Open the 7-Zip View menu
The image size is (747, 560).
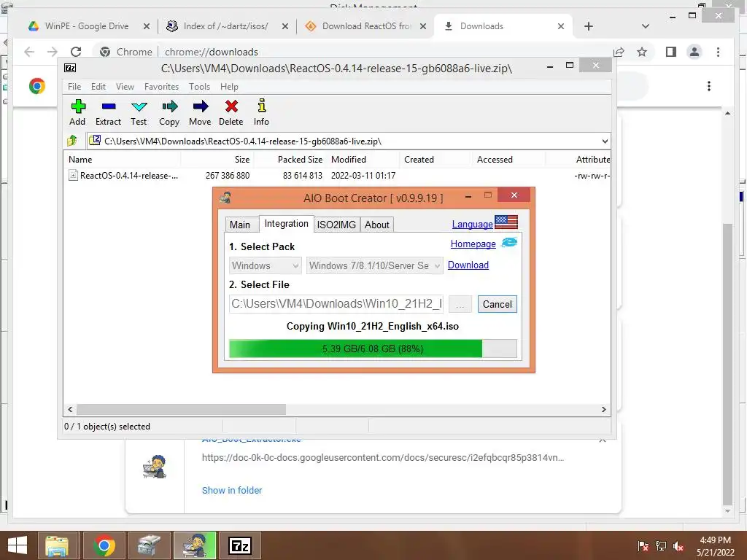[125, 87]
